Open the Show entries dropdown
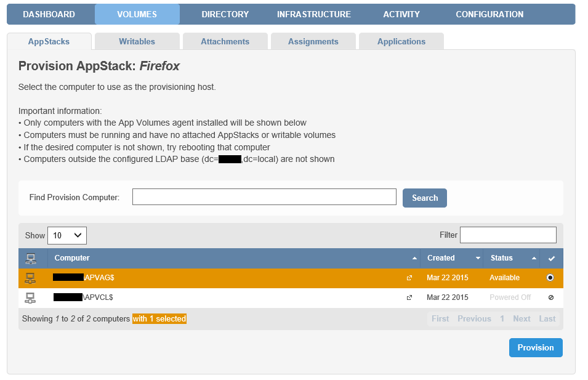The height and width of the screenshot is (380, 588). point(66,235)
